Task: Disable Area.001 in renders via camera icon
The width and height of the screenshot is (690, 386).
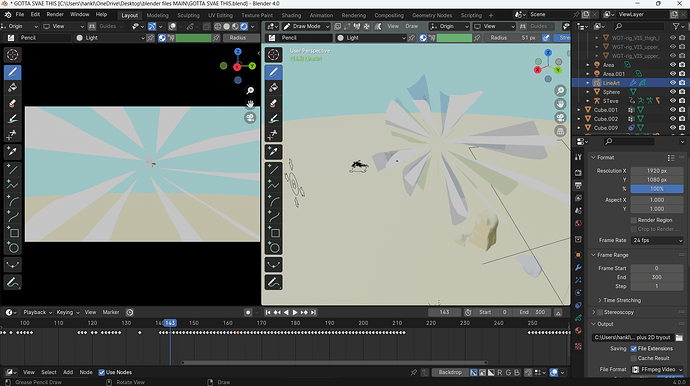Action: [682, 74]
